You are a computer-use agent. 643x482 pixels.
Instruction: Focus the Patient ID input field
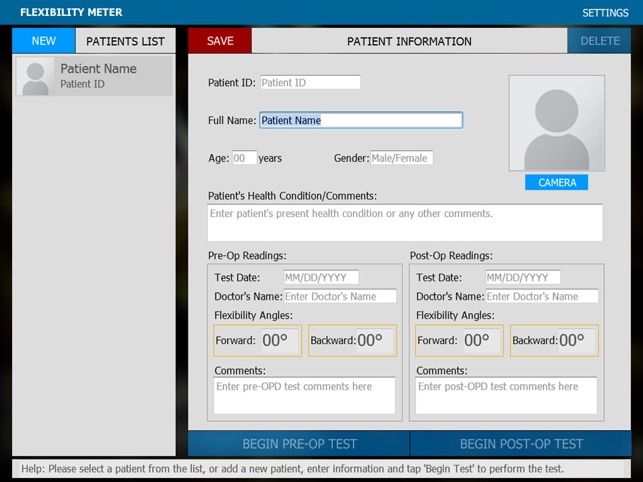coord(310,82)
